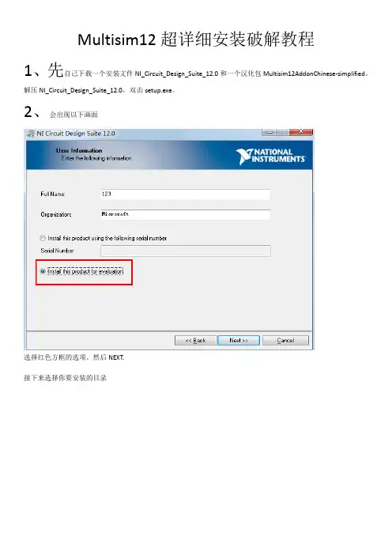The height and width of the screenshot is (555, 392).
Task: Click the Full Name field label
Action: [x=52, y=194]
